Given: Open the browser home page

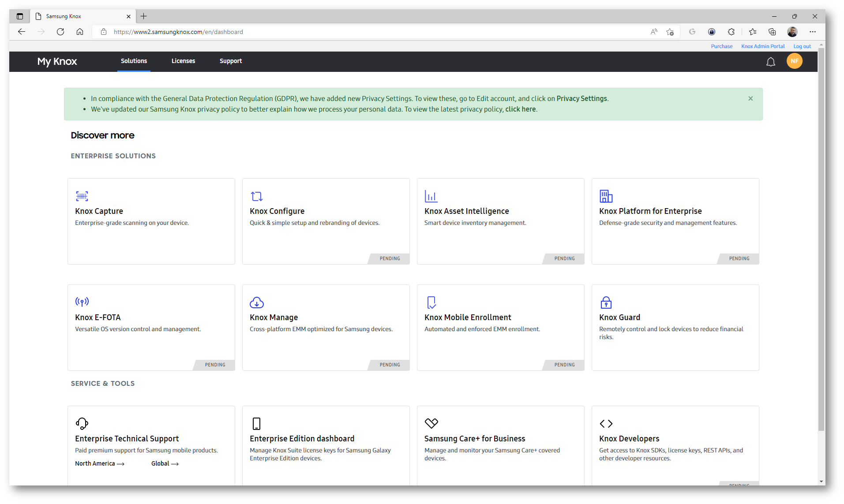Looking at the screenshot, I should coord(80,32).
